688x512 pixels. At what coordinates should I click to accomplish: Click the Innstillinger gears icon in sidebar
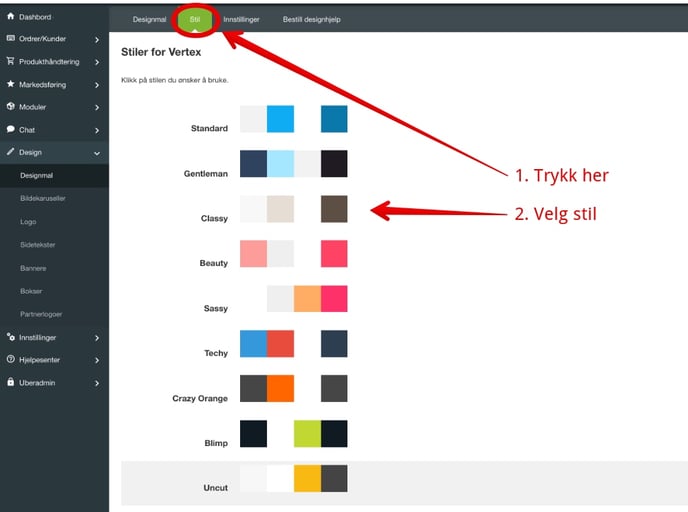click(x=11, y=337)
